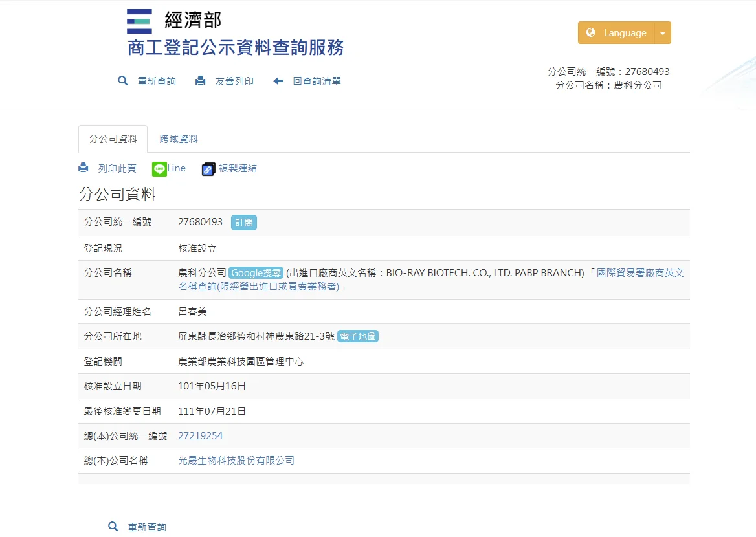Image resolution: width=756 pixels, height=537 pixels.
Task: Click the 複製連結 copy link icon
Action: [x=208, y=169]
